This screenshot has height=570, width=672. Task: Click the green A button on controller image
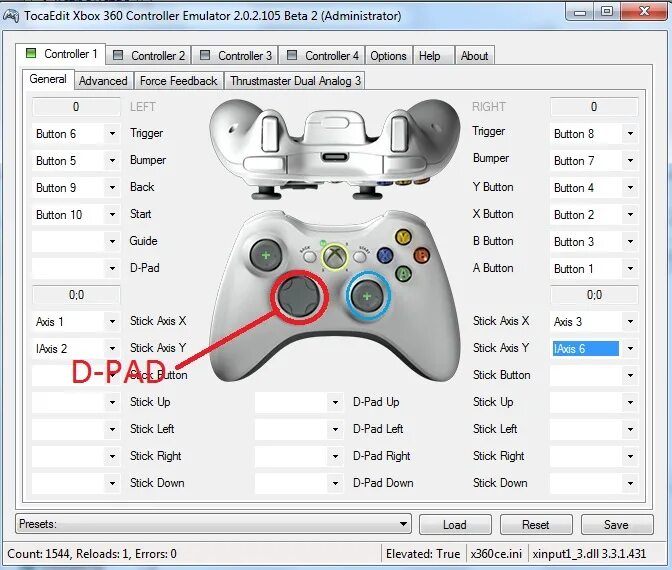click(403, 273)
